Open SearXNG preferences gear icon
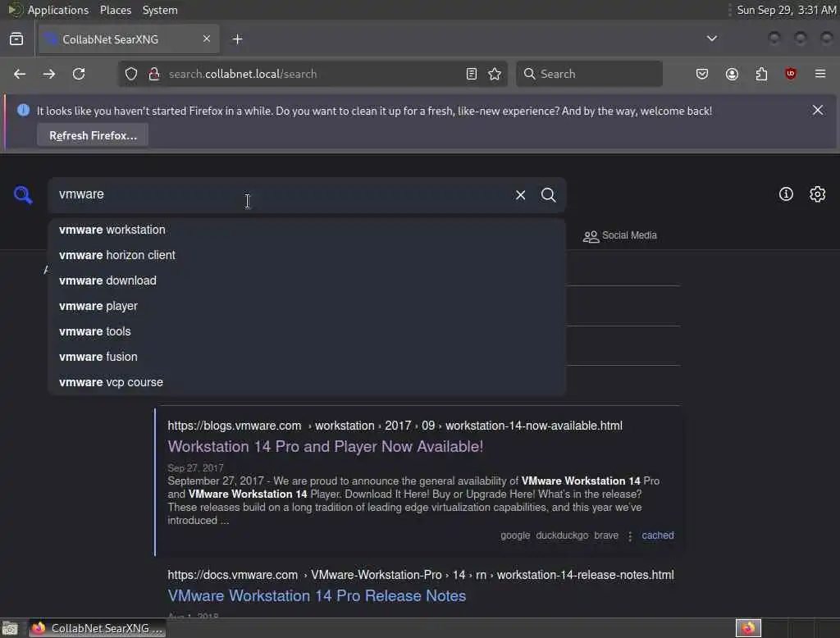Image resolution: width=840 pixels, height=638 pixels. (818, 194)
